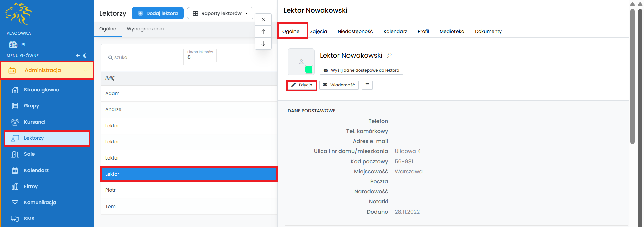The image size is (644, 227).
Task: Close the lecturer detail panel with X
Action: coord(263,19)
